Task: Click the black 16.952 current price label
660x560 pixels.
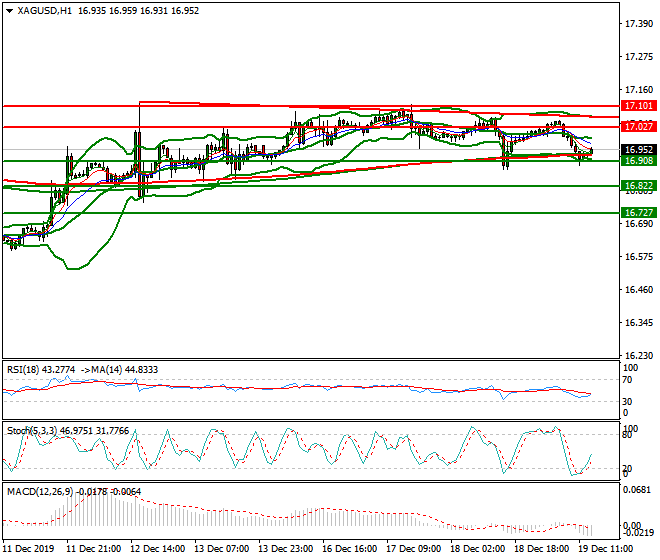Action: pos(639,150)
